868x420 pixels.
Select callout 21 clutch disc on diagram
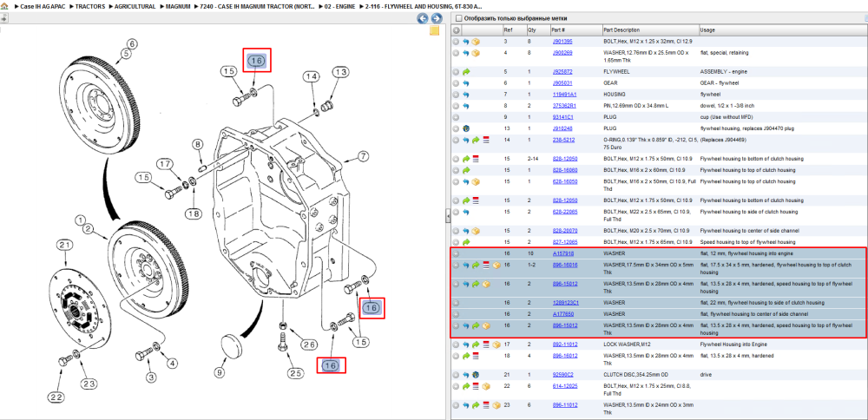tap(65, 245)
